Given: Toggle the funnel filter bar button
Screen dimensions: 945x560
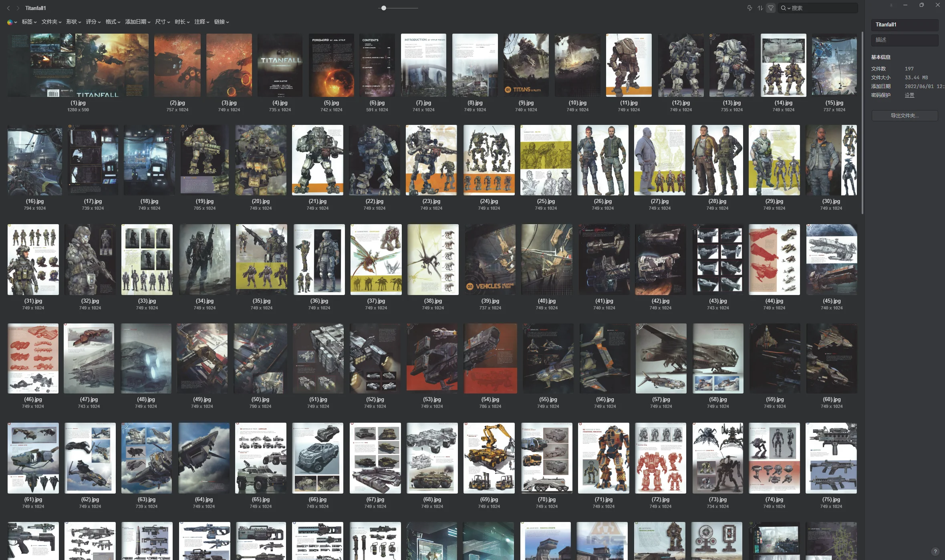Looking at the screenshot, I should click(x=771, y=8).
